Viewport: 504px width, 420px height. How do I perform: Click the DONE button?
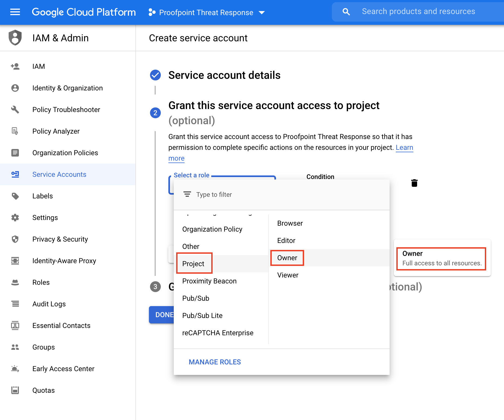[x=162, y=315]
